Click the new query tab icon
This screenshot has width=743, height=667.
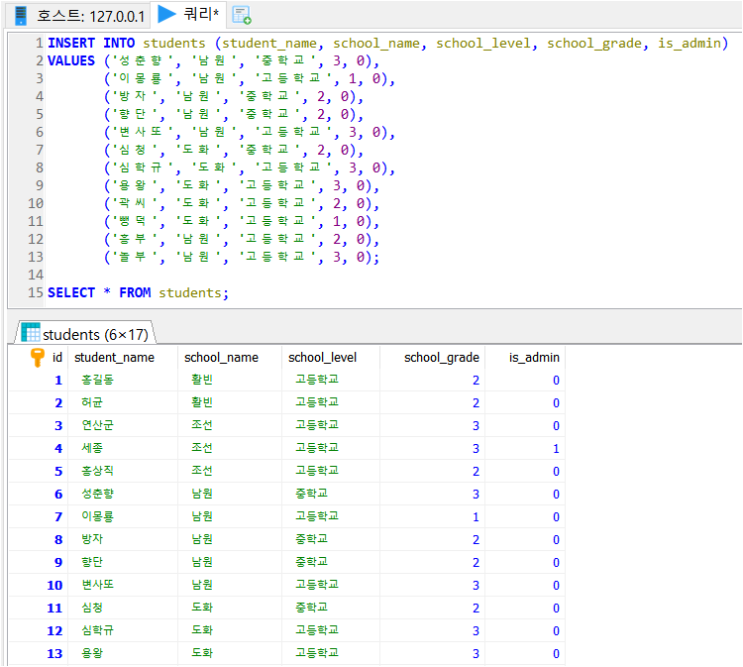[242, 15]
